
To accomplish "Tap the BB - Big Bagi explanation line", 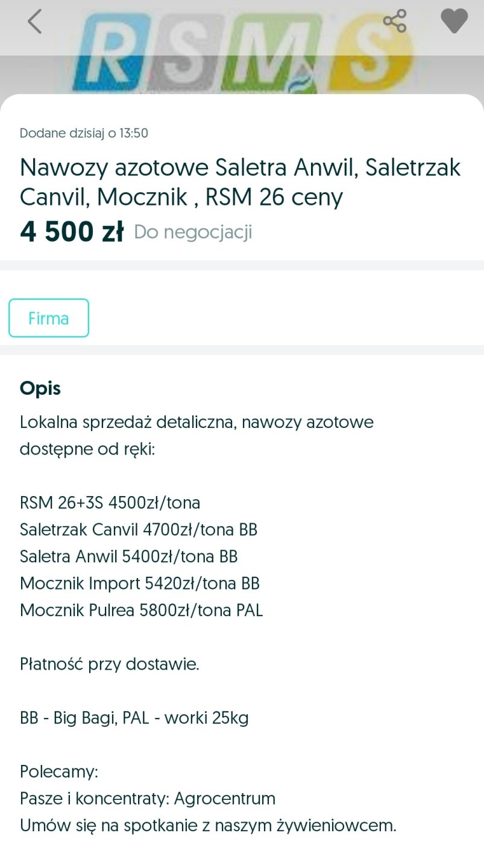I will click(x=134, y=718).
